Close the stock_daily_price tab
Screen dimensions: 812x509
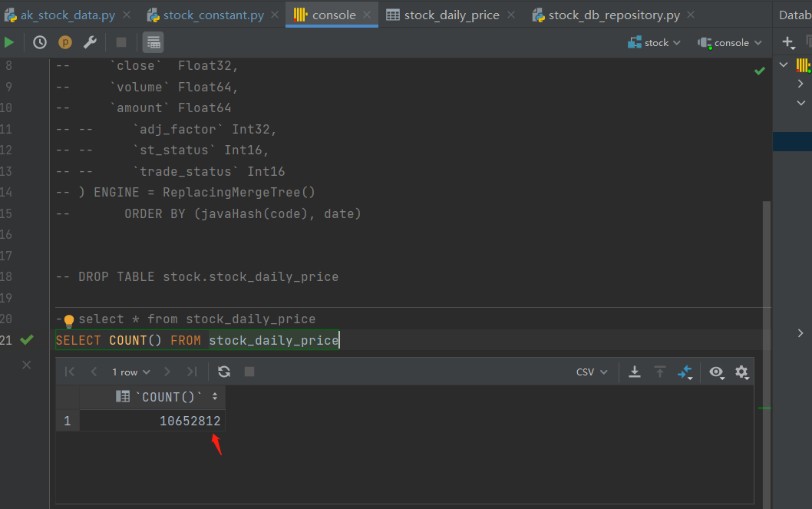pyautogui.click(x=511, y=15)
